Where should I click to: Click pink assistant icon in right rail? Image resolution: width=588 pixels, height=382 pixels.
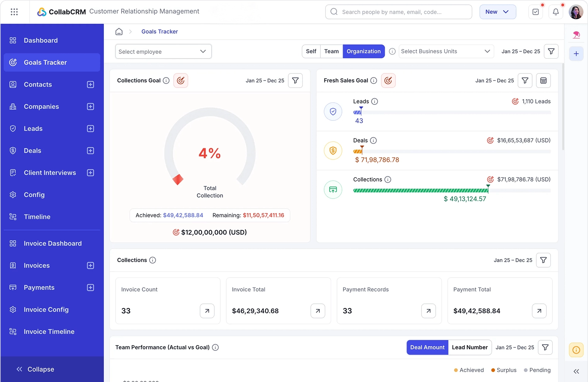click(x=576, y=35)
